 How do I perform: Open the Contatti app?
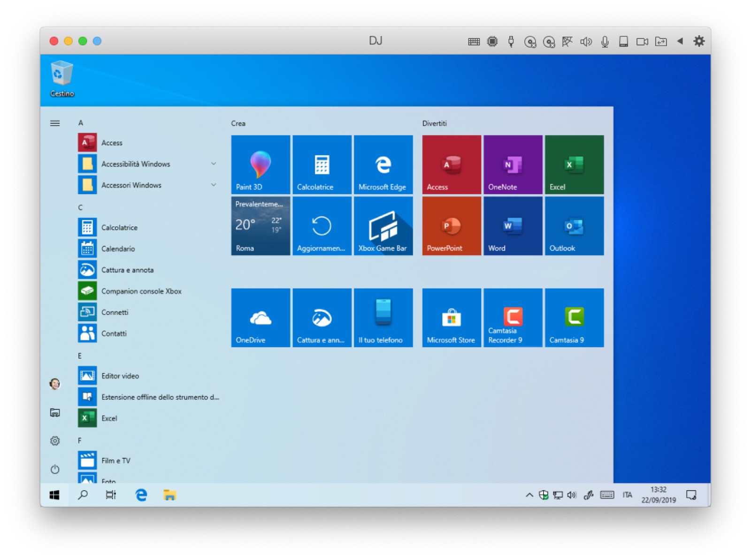point(149,333)
